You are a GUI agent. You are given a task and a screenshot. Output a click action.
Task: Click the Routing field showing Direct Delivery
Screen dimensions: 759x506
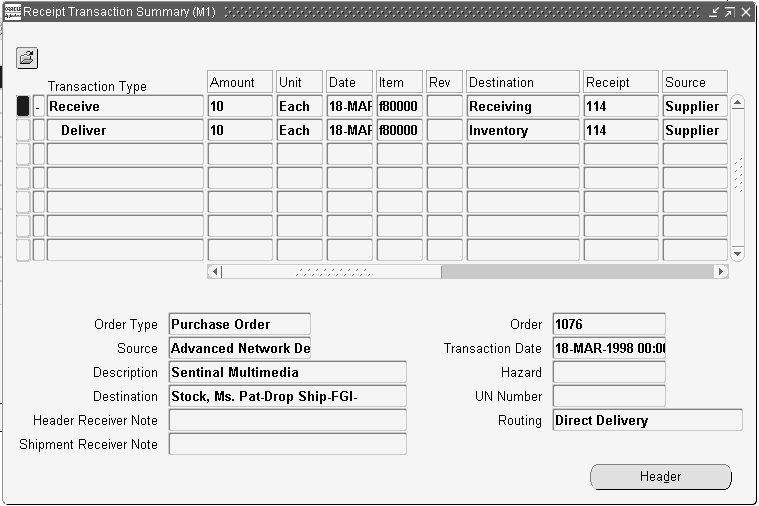(648, 420)
